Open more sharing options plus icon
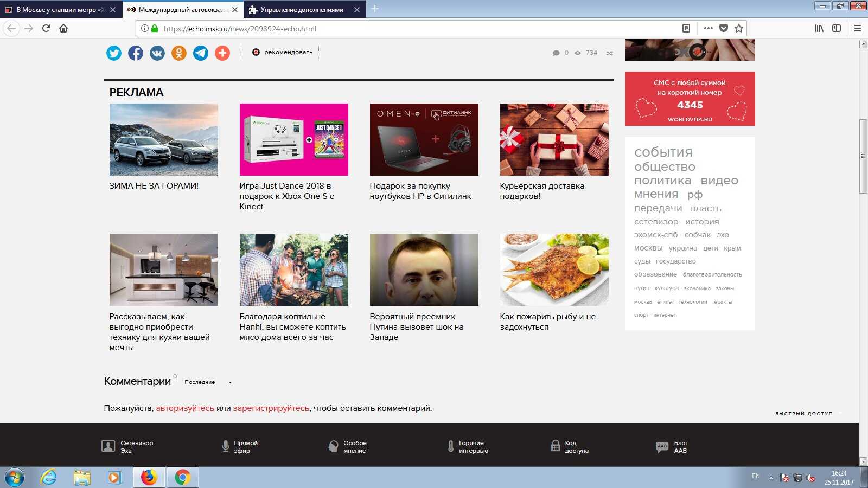 click(222, 53)
